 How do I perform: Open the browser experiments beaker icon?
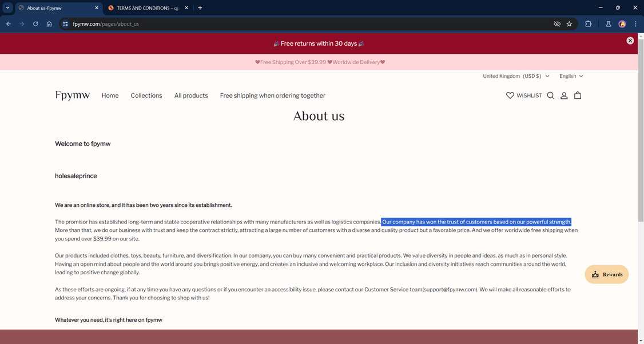608,24
